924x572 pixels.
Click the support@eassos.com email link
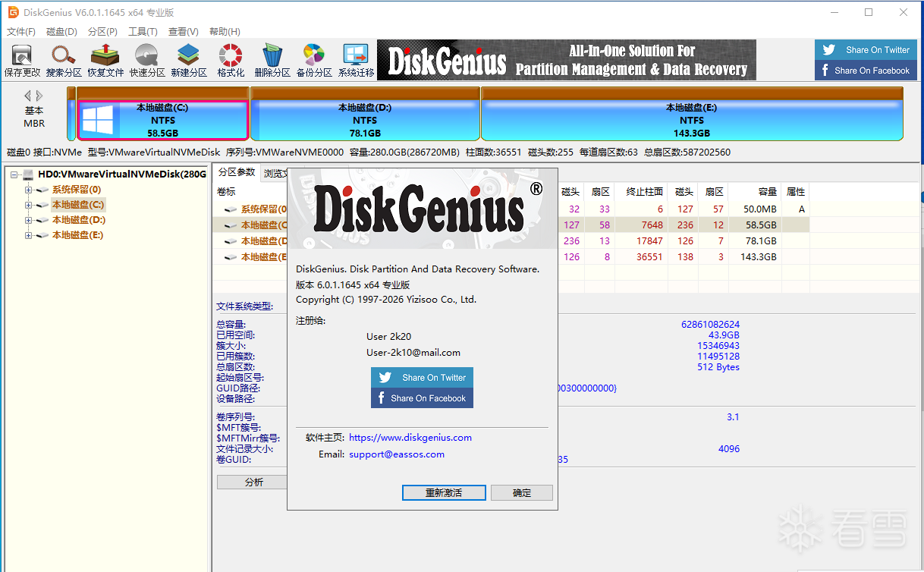[397, 454]
